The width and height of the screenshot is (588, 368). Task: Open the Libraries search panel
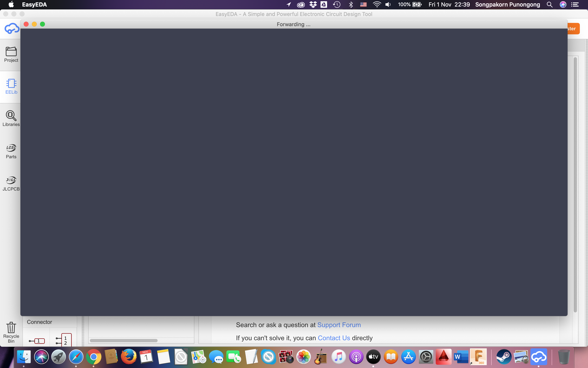coord(11,119)
